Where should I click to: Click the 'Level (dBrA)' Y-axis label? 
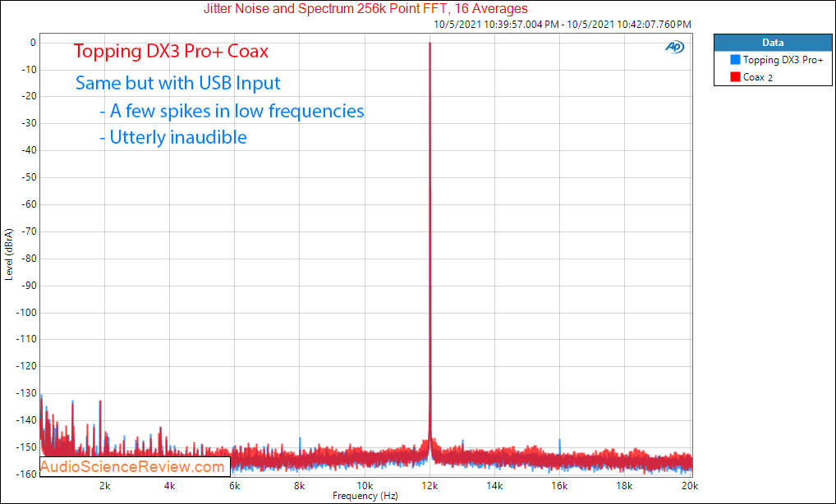click(x=8, y=254)
